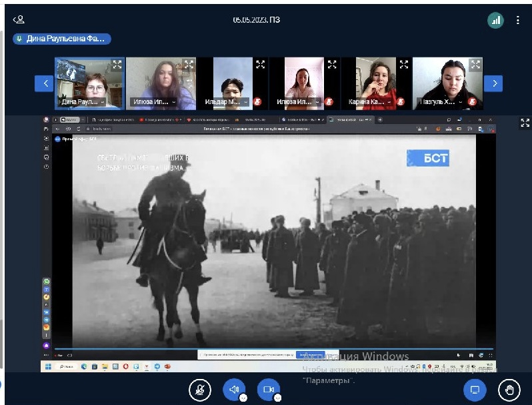Toggle the microphone mute button
532x405 pixels.
199,389
